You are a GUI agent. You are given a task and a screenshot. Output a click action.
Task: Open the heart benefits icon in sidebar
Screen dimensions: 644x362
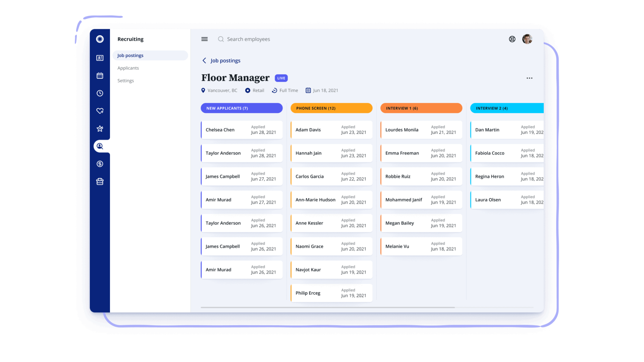coord(100,111)
